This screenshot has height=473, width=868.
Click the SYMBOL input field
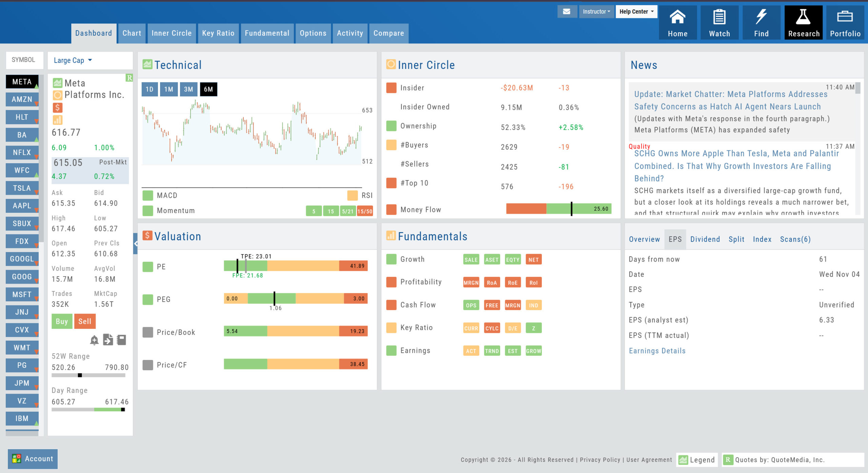coord(24,60)
